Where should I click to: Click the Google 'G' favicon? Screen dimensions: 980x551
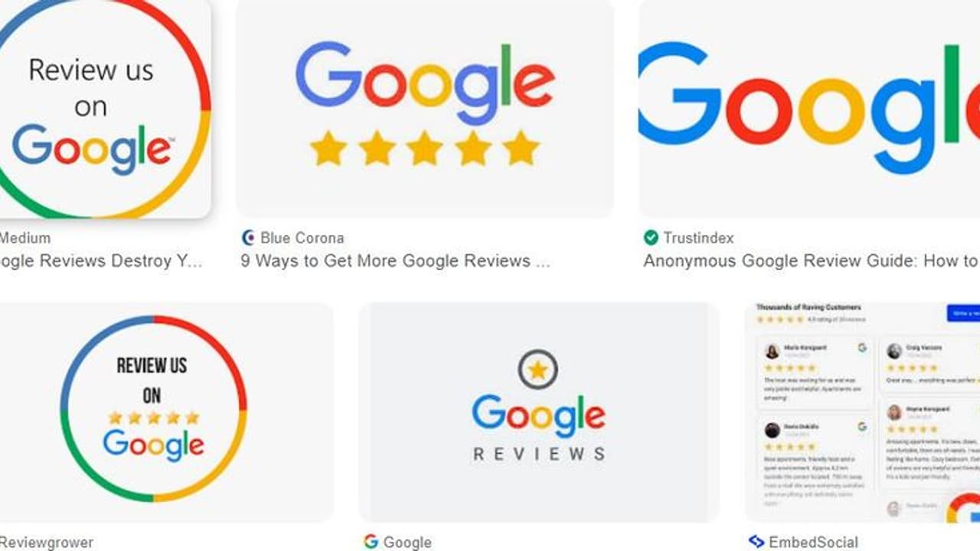(x=371, y=542)
